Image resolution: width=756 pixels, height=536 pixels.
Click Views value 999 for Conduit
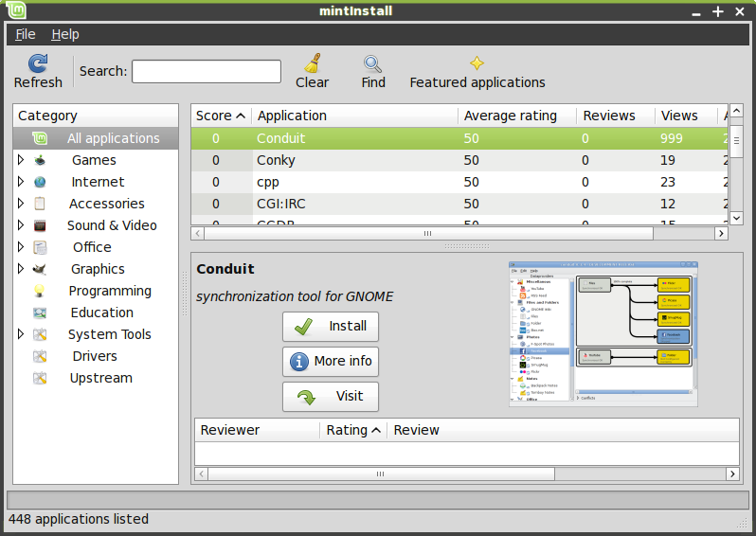[671, 138]
